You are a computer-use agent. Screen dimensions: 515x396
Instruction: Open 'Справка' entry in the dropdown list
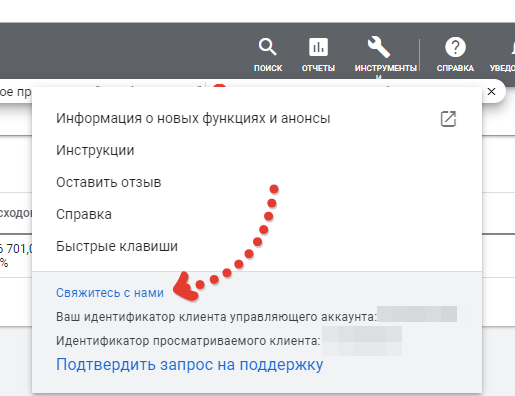click(x=84, y=214)
